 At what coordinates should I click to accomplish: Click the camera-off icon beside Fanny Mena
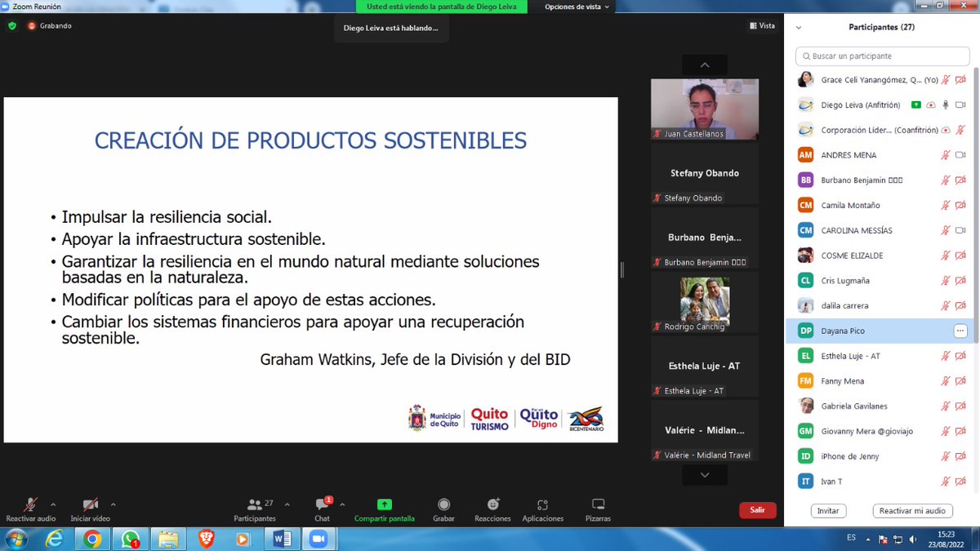960,381
